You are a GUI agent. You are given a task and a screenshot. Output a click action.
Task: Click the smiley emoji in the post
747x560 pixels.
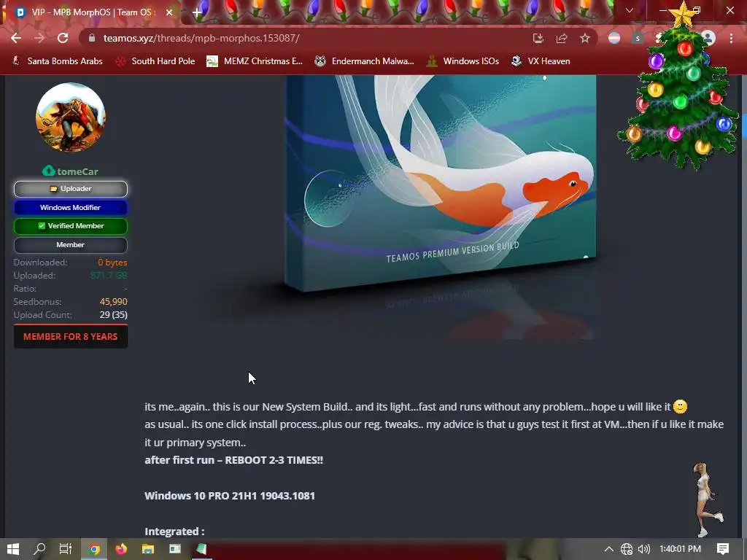click(x=680, y=407)
